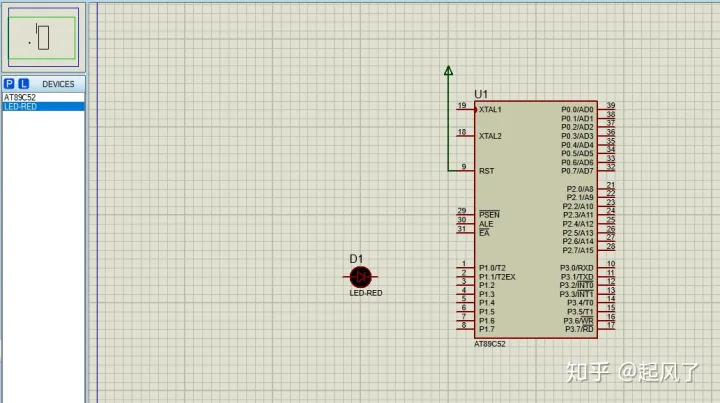Click the ALE pin 30
This screenshot has width=720, height=403.
point(465,224)
